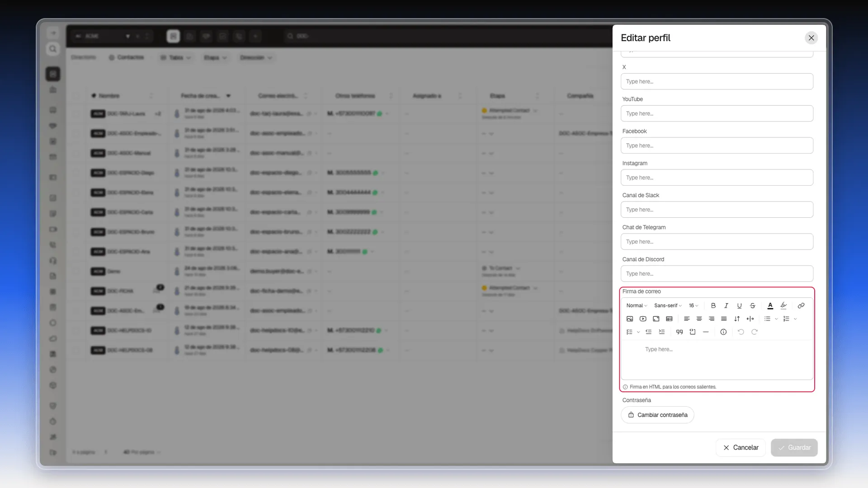Justify the signature text alignment
Image resolution: width=868 pixels, height=488 pixels.
click(x=724, y=319)
